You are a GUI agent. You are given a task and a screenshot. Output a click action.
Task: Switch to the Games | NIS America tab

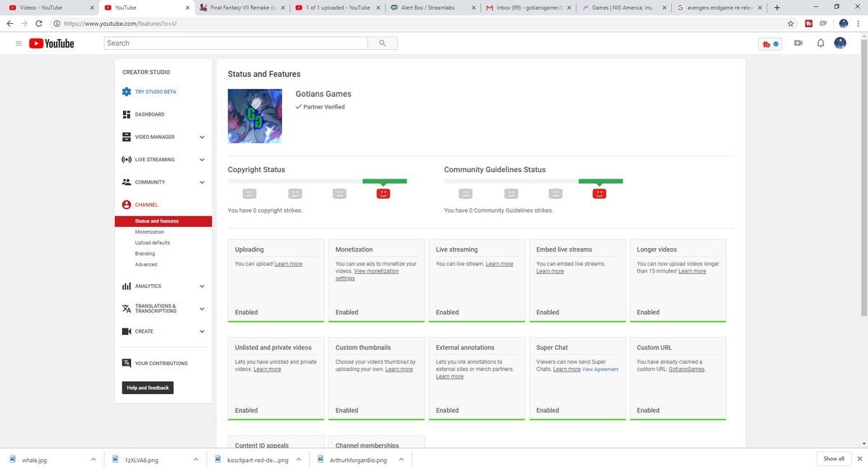point(622,7)
